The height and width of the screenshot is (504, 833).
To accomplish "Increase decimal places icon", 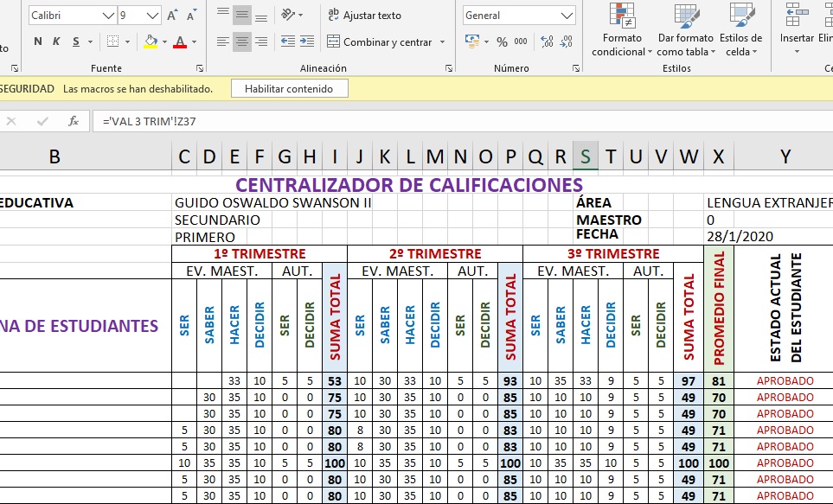I will (547, 41).
